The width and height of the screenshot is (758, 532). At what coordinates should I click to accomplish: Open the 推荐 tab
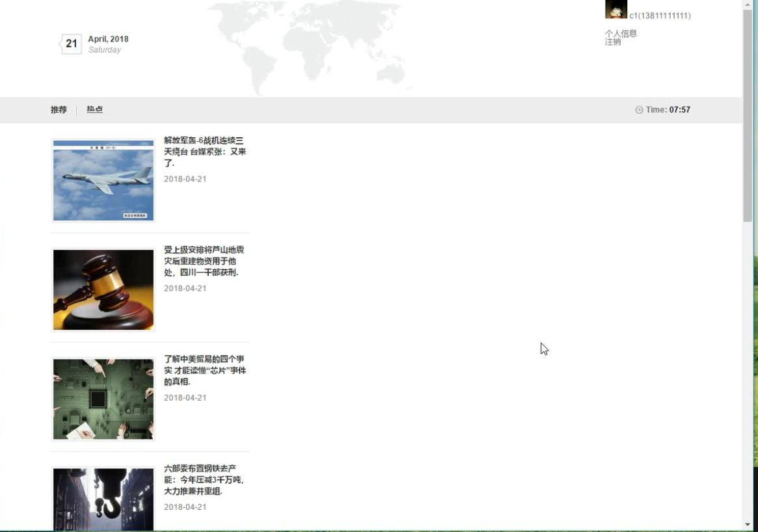pyautogui.click(x=59, y=110)
